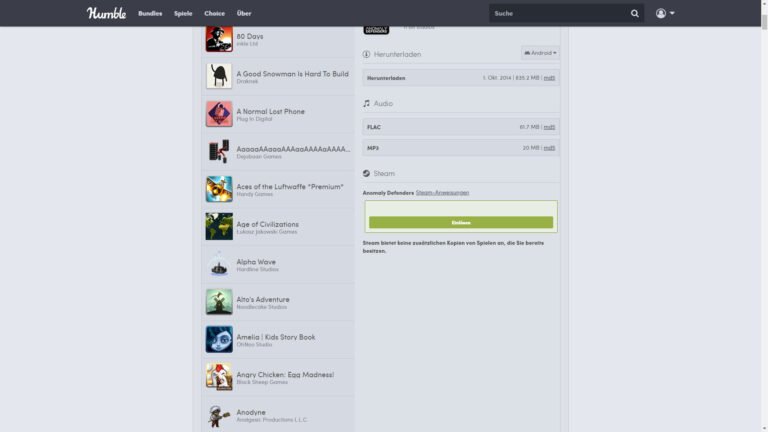Select the Alpha Wave game icon
768x432 pixels.
coord(219,264)
